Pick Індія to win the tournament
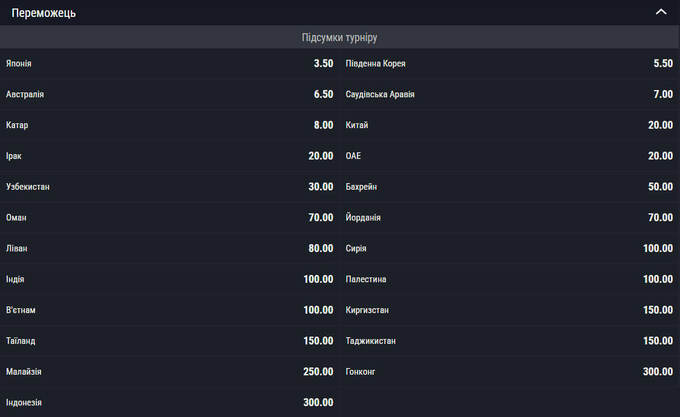The height and width of the screenshot is (417, 680). [x=169, y=279]
